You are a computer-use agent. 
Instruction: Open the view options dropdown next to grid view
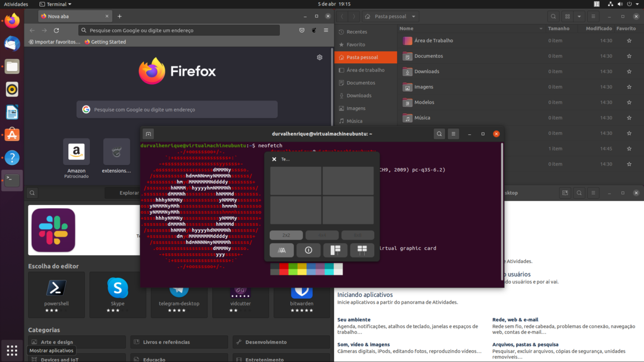[578, 16]
